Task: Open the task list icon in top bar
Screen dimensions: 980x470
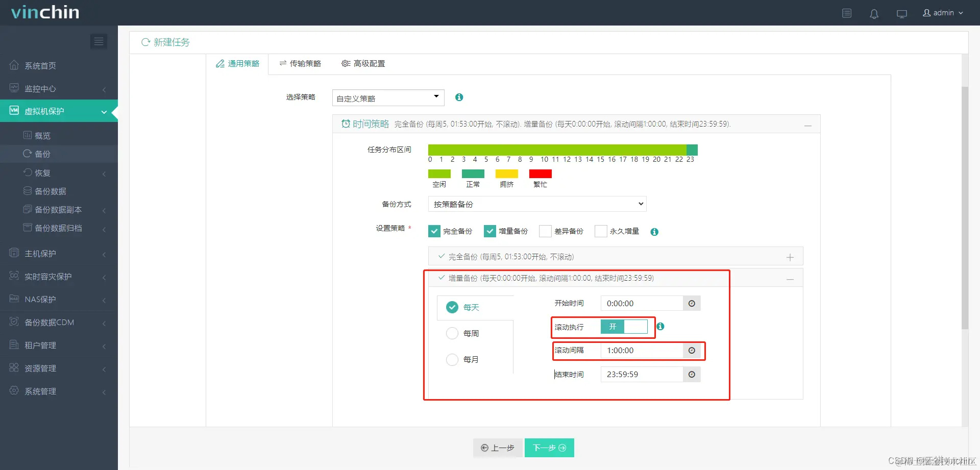Action: coord(847,13)
